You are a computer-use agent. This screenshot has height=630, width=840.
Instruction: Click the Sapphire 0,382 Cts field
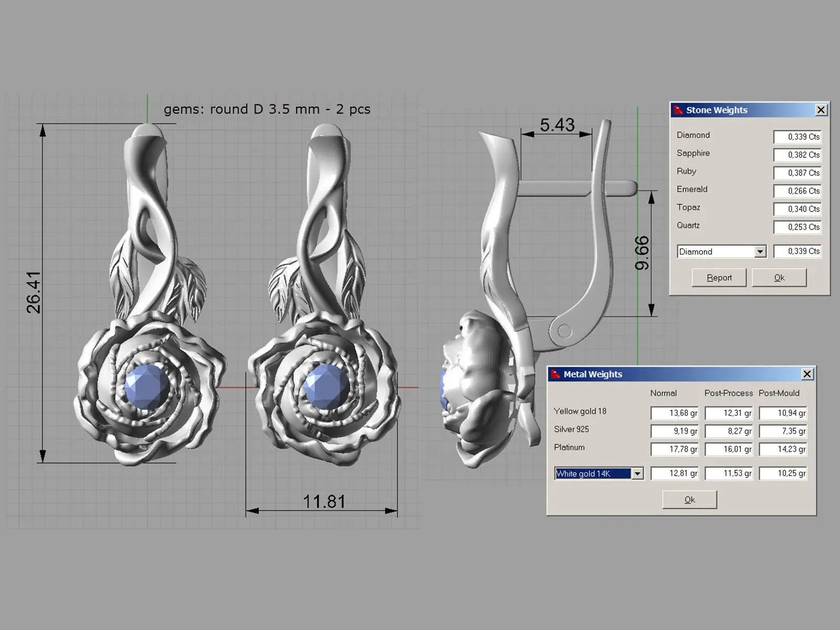click(x=797, y=155)
